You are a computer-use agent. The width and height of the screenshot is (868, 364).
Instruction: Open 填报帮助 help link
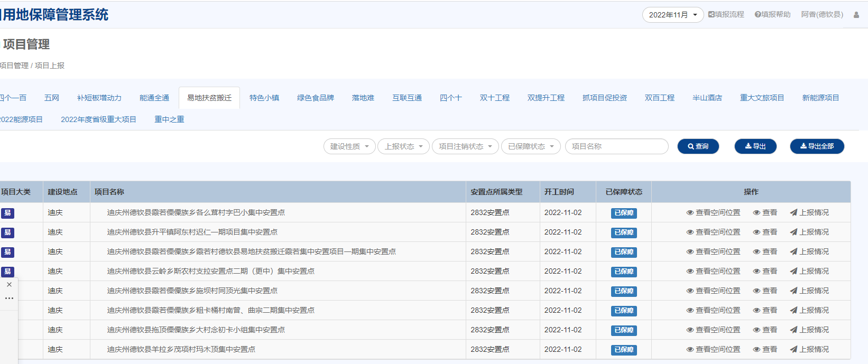pos(772,15)
